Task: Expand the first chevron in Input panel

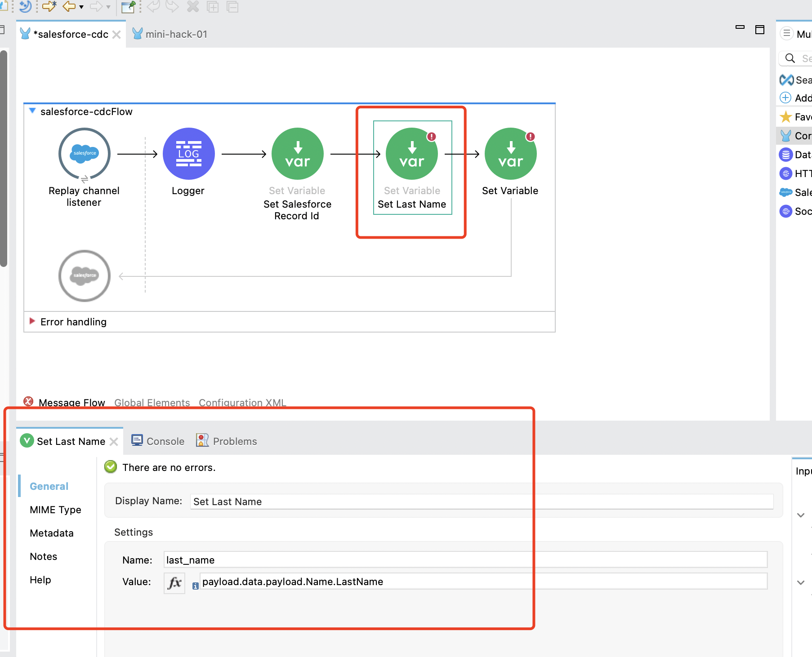Action: click(801, 515)
